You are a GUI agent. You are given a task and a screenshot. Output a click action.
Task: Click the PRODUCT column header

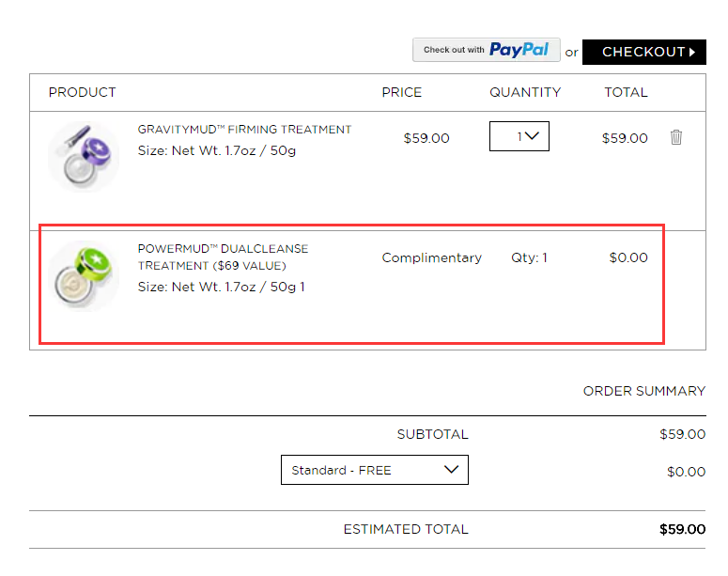click(x=82, y=92)
